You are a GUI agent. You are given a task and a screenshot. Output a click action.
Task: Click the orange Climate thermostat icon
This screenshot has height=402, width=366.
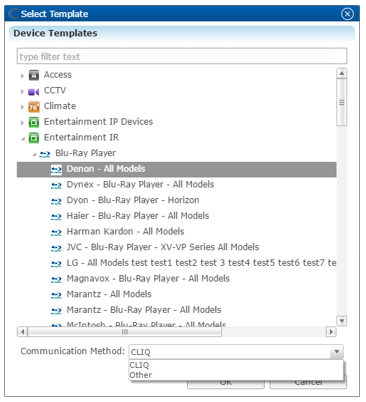pos(34,107)
